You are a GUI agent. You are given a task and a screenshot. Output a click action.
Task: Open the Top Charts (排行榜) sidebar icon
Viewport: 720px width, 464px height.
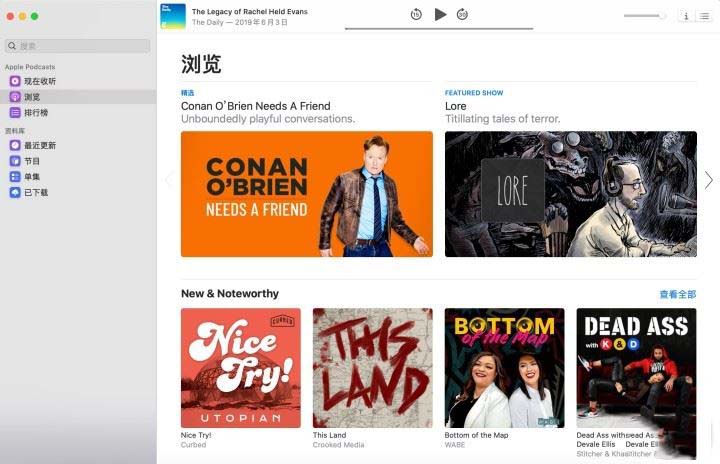pos(15,113)
